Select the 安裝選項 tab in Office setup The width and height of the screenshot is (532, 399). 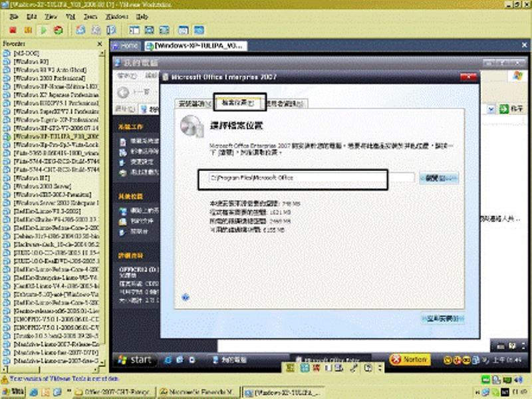click(194, 104)
